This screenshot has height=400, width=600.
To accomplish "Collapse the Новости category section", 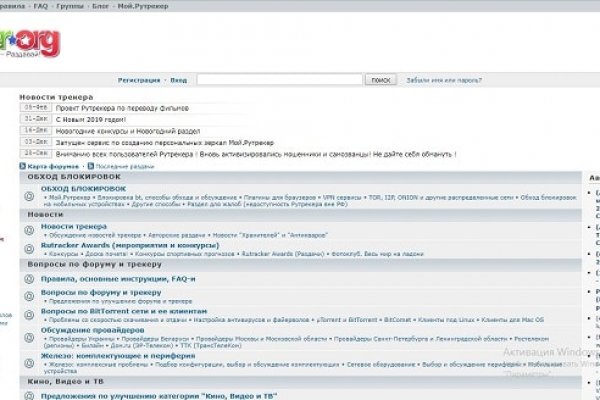I will [45, 214].
